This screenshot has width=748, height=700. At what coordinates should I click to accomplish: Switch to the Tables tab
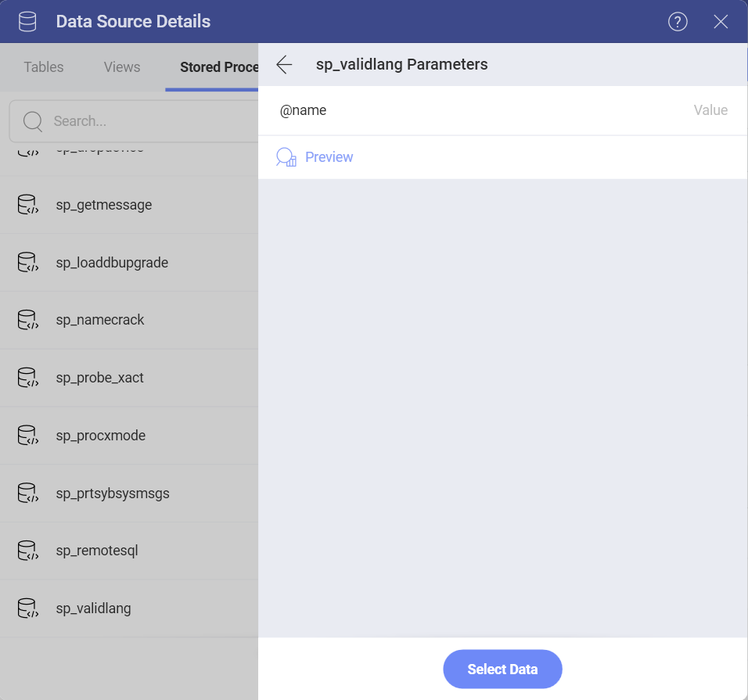point(43,67)
